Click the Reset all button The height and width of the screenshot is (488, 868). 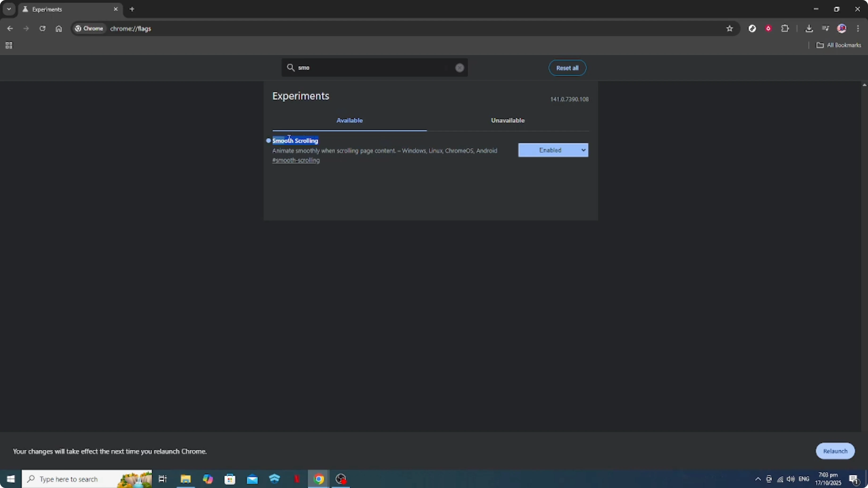tap(568, 68)
